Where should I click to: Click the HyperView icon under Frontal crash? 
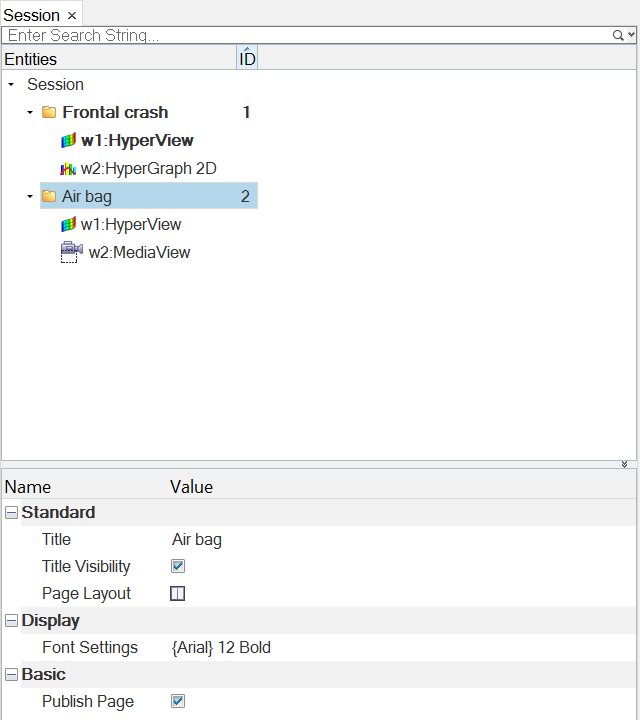point(68,141)
